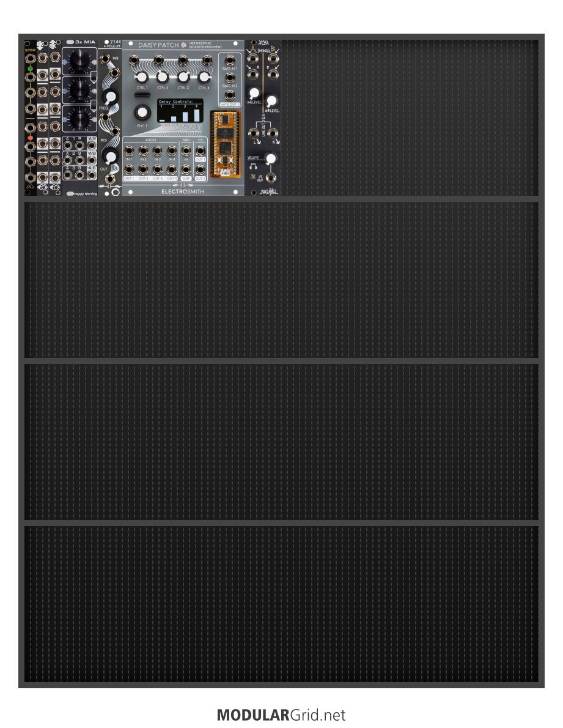Click the FREQ knob on 2144 LPF

point(110,97)
